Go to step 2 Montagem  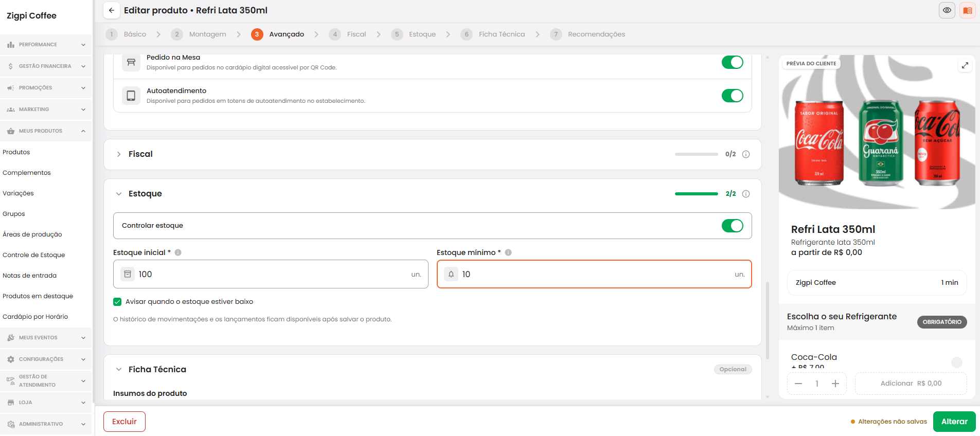[199, 34]
